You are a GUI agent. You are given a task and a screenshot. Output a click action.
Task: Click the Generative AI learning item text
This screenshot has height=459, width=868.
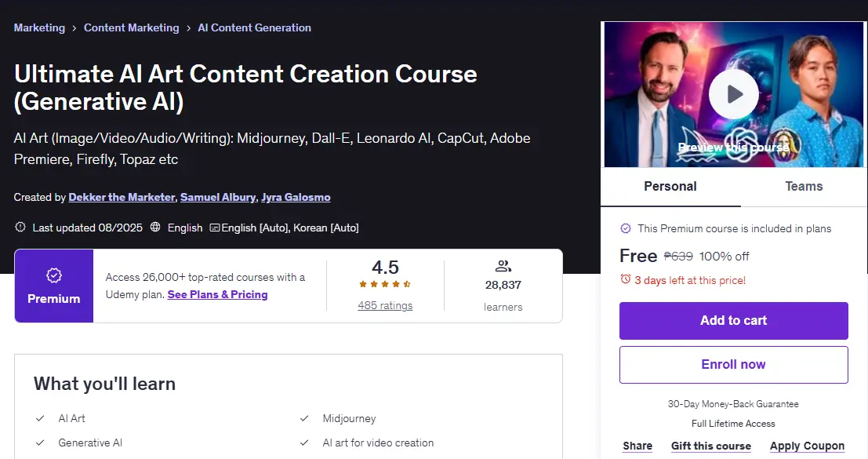[x=90, y=443]
